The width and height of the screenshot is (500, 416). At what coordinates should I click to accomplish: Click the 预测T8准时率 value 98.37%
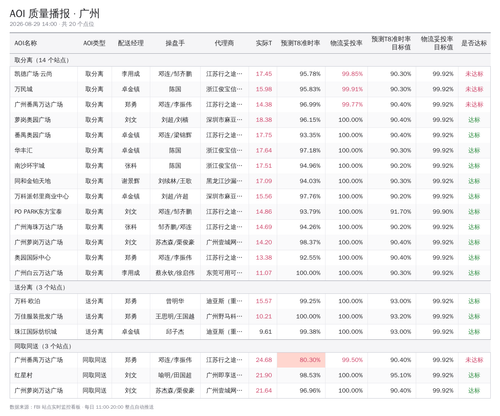(x=310, y=242)
